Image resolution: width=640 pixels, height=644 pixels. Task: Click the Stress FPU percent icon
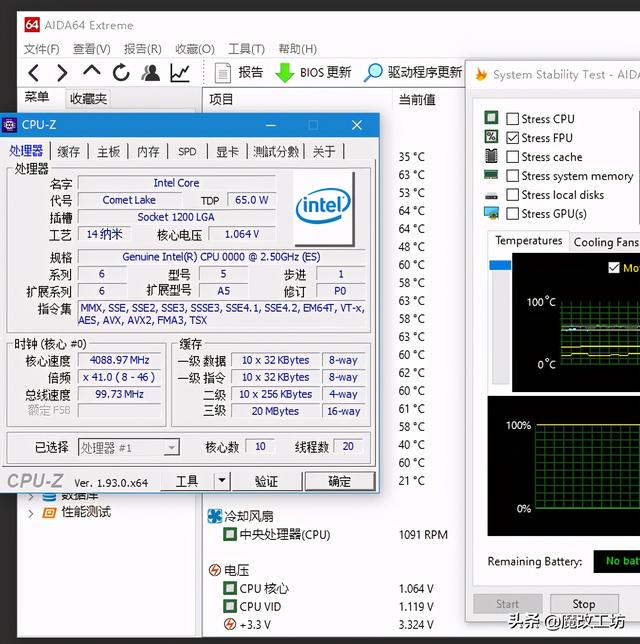click(491, 137)
